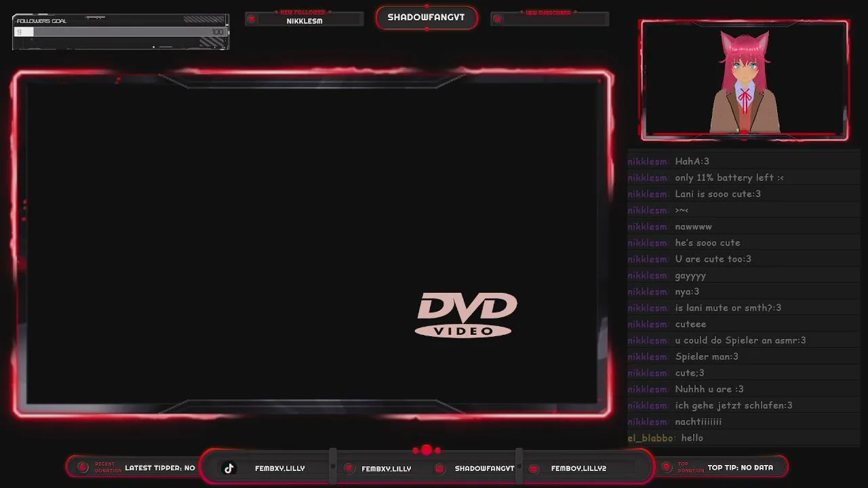Click chat message 'u could do Spieler an asmr:3'
Image resolution: width=868 pixels, height=488 pixels.
(740, 340)
